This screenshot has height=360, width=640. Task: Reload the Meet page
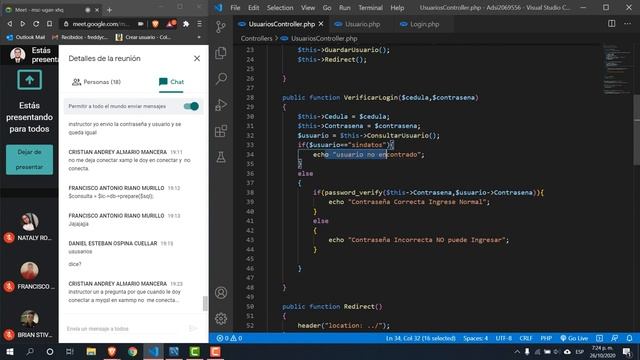(x=36, y=24)
